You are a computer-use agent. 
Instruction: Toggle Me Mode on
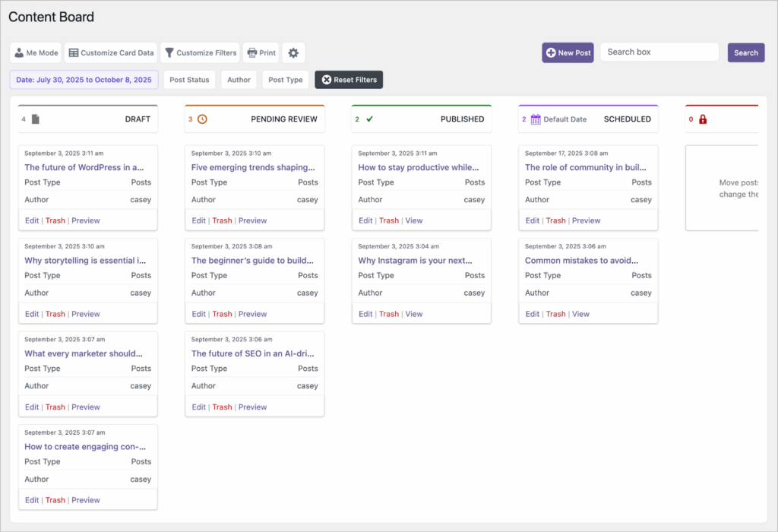pos(35,52)
